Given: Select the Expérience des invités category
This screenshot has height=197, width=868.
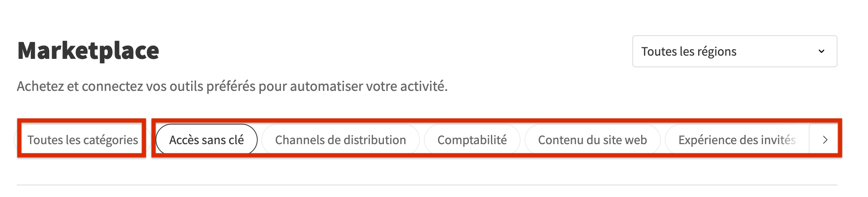Looking at the screenshot, I should click(737, 140).
